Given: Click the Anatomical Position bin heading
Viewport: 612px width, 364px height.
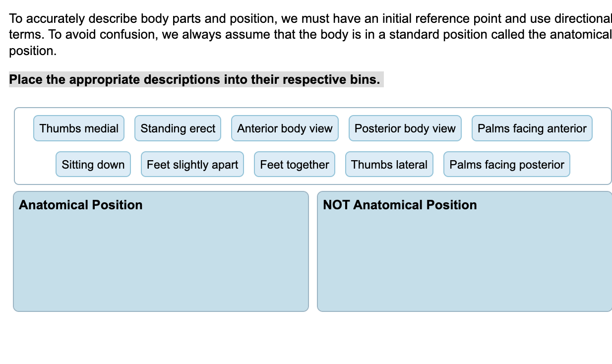Looking at the screenshot, I should (x=80, y=204).
